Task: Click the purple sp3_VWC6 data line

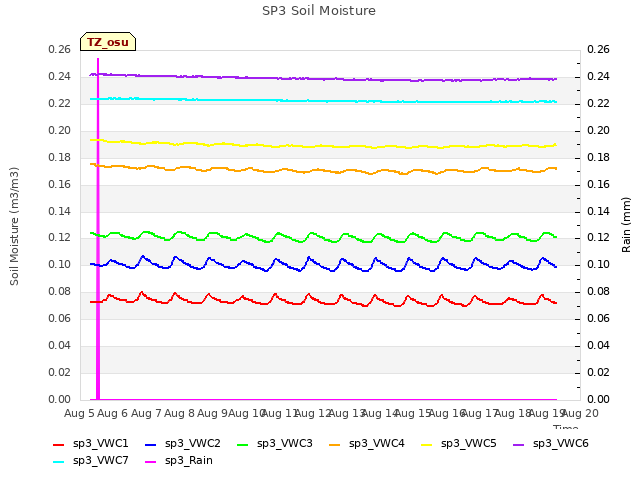Action: click(322, 78)
